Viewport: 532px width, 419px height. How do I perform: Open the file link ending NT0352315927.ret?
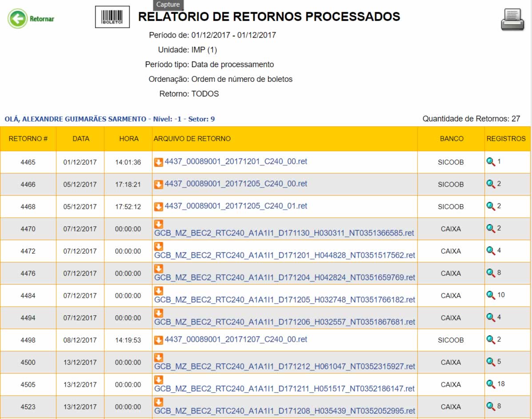[284, 367]
